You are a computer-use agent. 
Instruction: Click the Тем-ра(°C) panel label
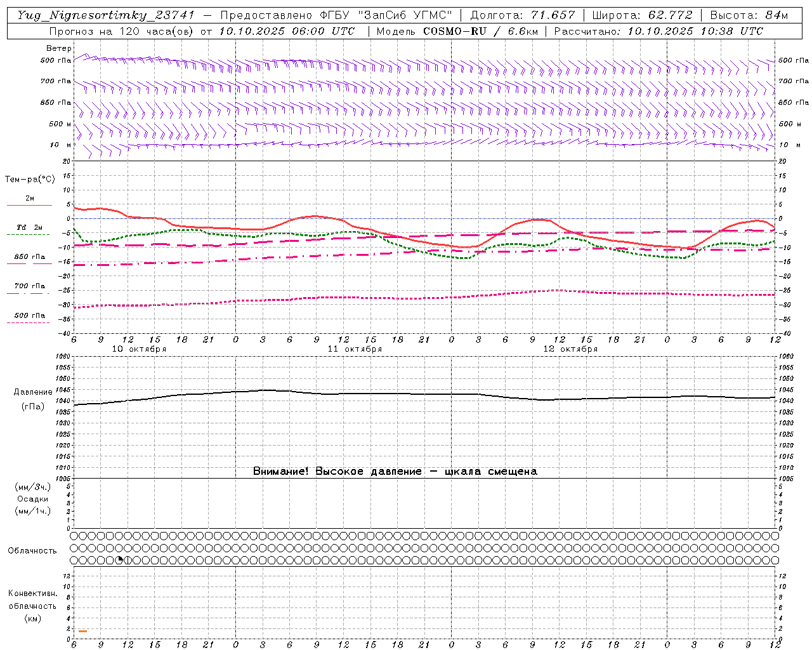(x=30, y=180)
